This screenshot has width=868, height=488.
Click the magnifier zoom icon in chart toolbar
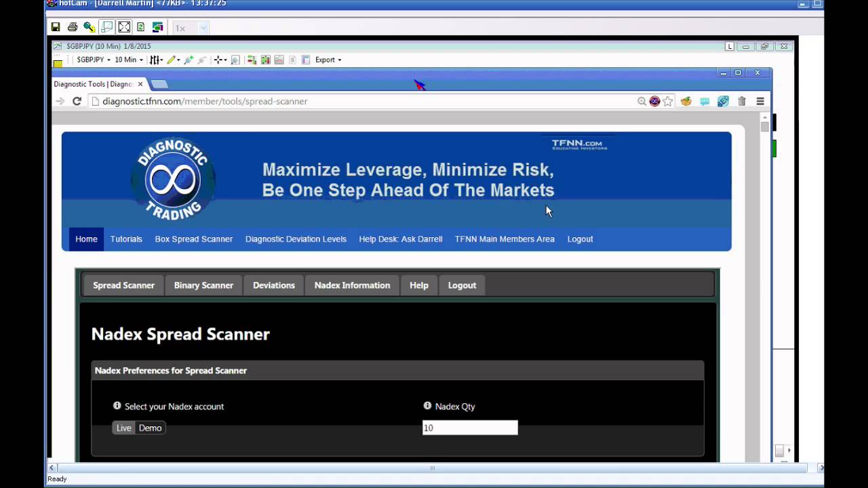click(x=235, y=60)
